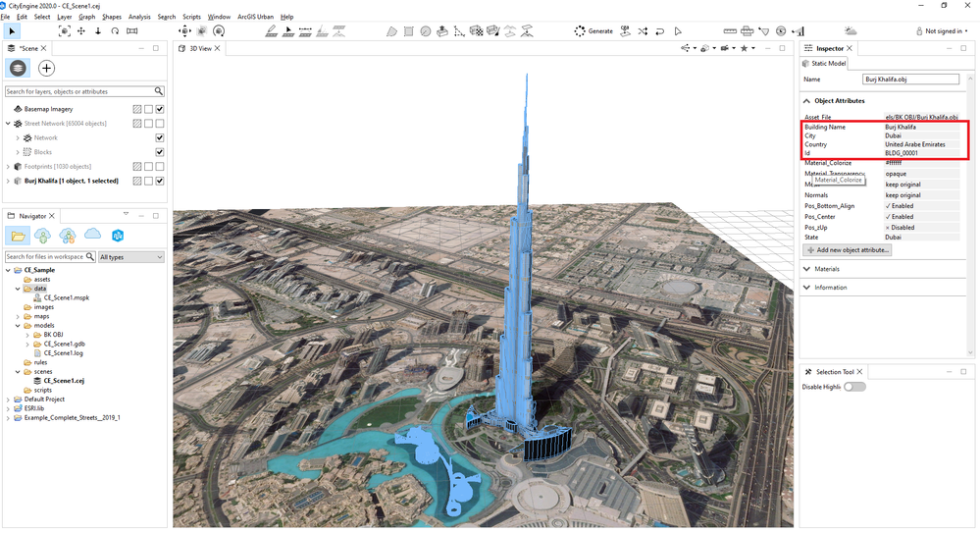This screenshot has width=980, height=533.
Task: Click the add layer plus icon
Action: 46,68
